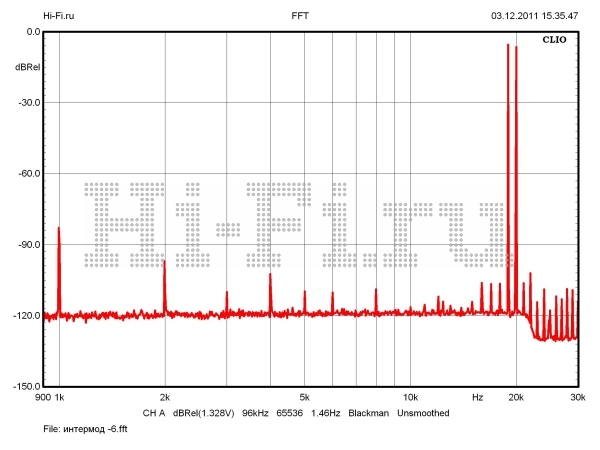
Task: Click the -60.0 level axis label
Action: (28, 174)
